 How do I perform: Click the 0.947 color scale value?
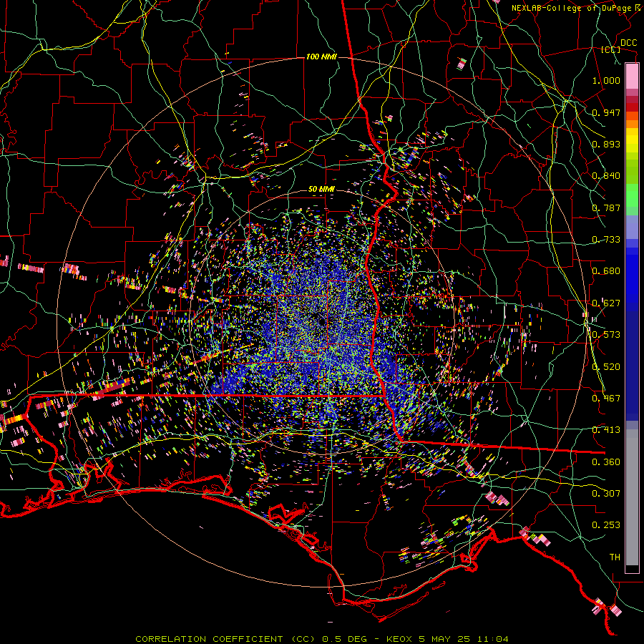(x=606, y=112)
